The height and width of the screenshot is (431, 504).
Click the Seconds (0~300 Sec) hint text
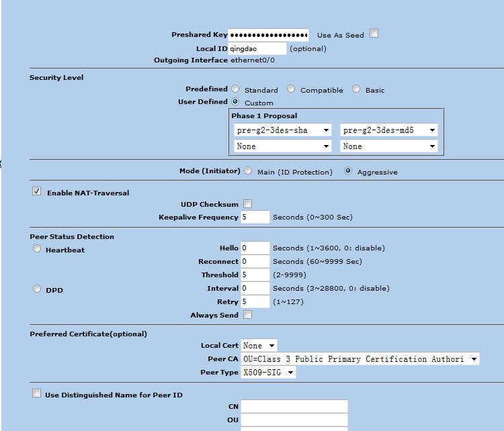[x=312, y=217]
